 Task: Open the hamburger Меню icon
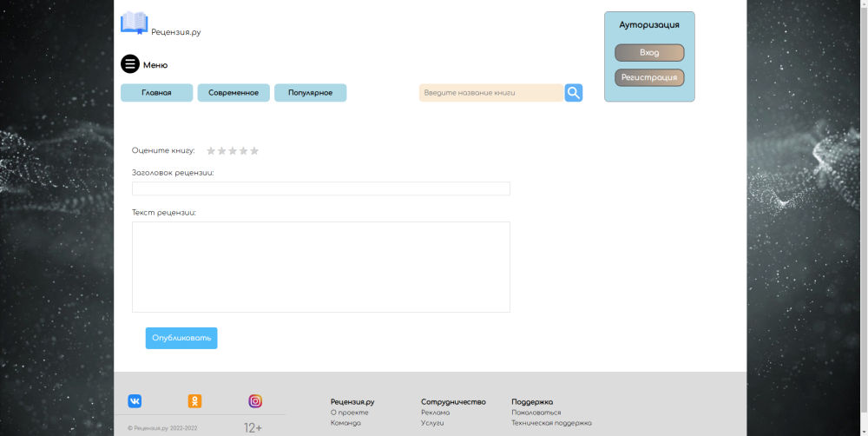click(130, 64)
